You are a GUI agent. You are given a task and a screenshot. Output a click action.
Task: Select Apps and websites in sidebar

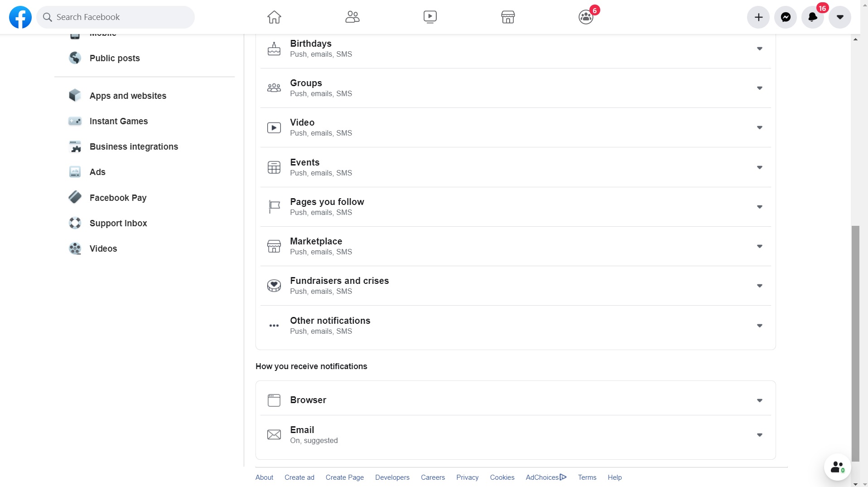128,96
